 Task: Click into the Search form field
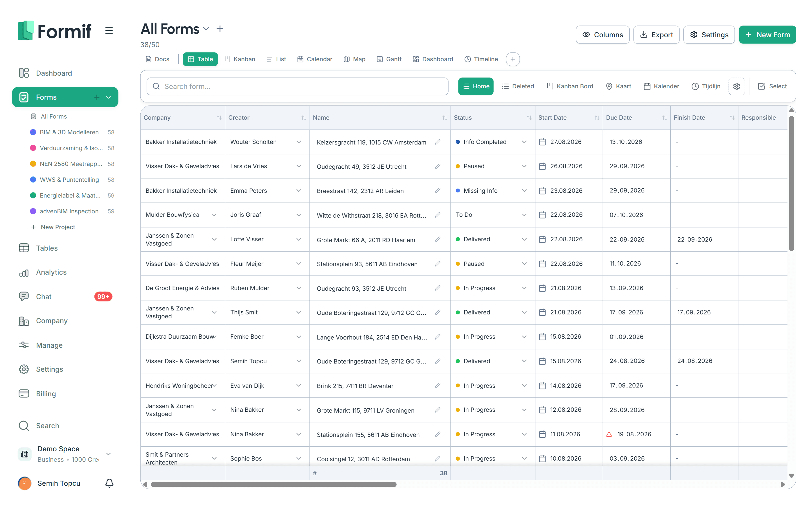[x=297, y=86]
